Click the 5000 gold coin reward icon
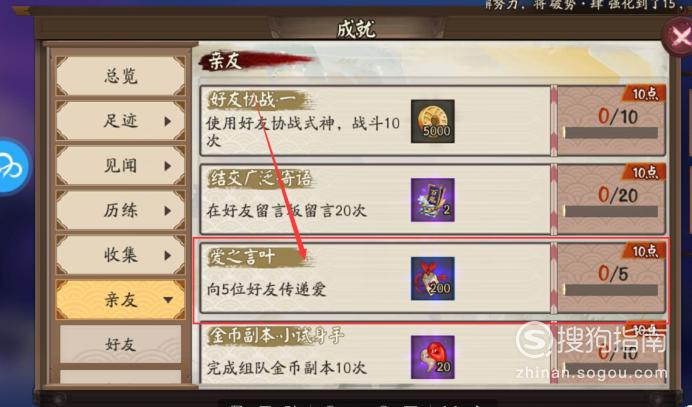This screenshot has height=407, width=692. coord(432,121)
